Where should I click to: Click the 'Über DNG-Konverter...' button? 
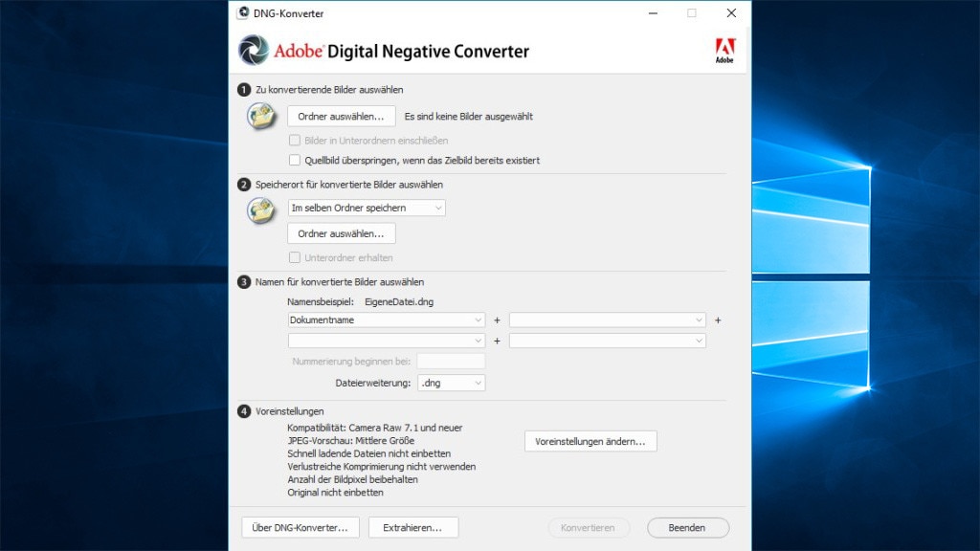(300, 527)
